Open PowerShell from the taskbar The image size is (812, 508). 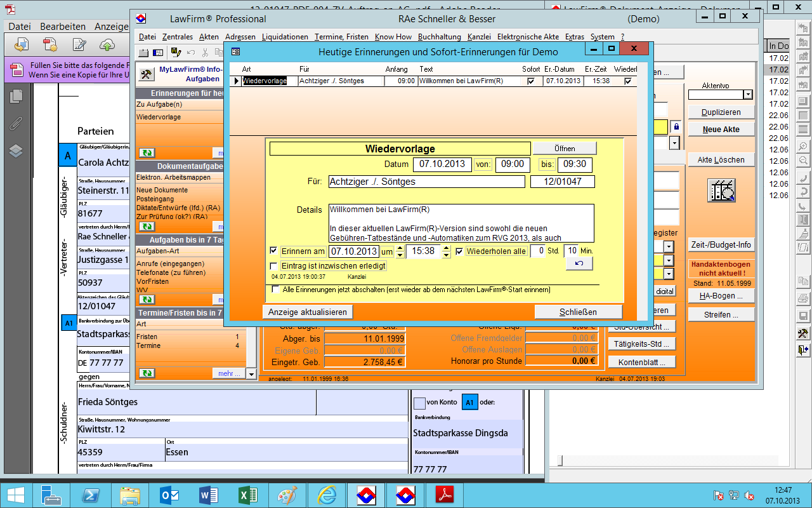(x=91, y=495)
